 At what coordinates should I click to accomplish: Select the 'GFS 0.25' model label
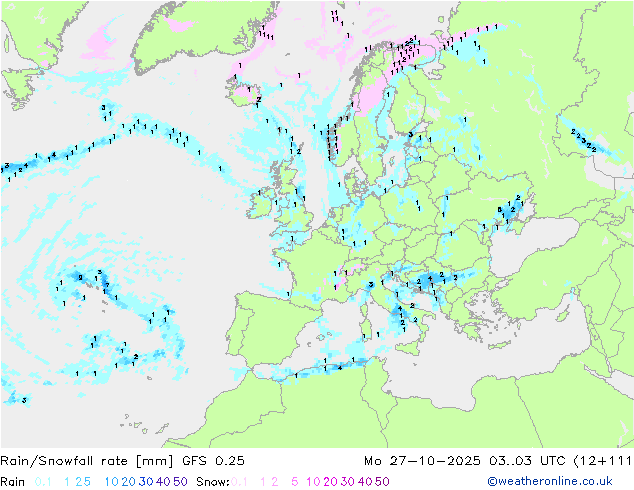(213, 461)
